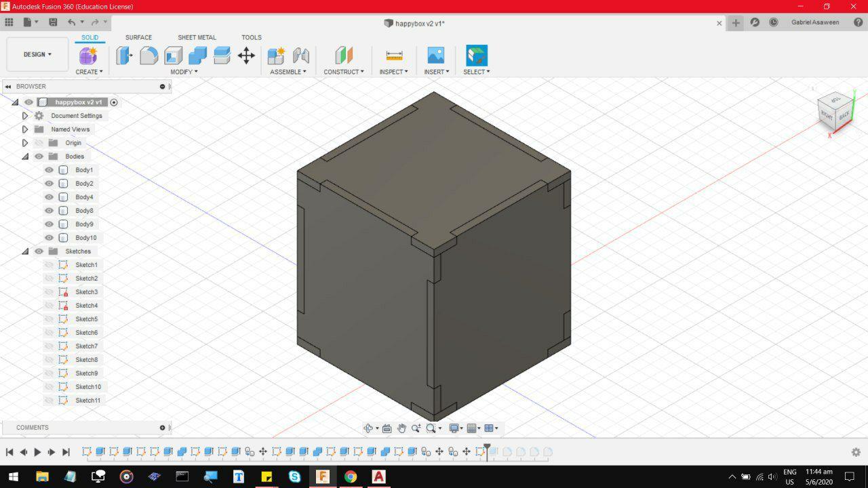Collapse the Sketches folder
868x488 pixels.
coord(25,251)
